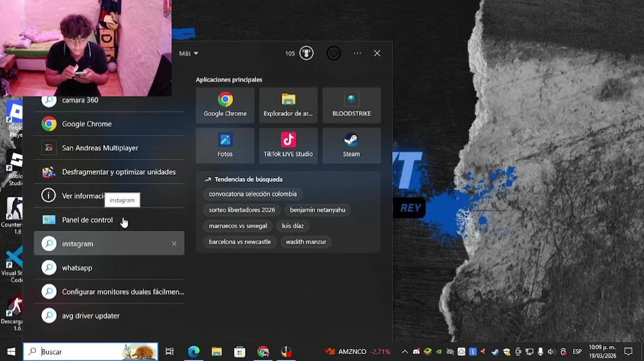This screenshot has width=644, height=361.
Task: Open Microsoft Edge from the taskbar
Action: [x=194, y=351]
